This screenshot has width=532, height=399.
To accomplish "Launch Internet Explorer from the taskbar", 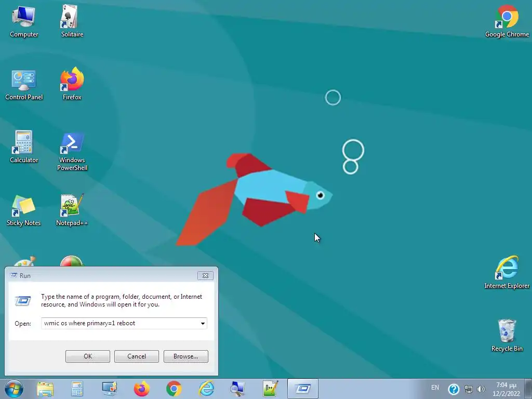I will (x=206, y=389).
